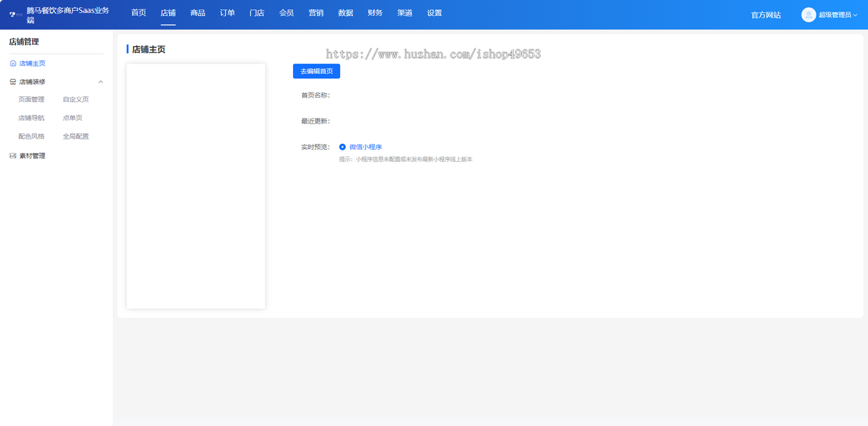Image resolution: width=868 pixels, height=426 pixels.
Task: Go to 全局配置 in sidebar
Action: pos(76,136)
